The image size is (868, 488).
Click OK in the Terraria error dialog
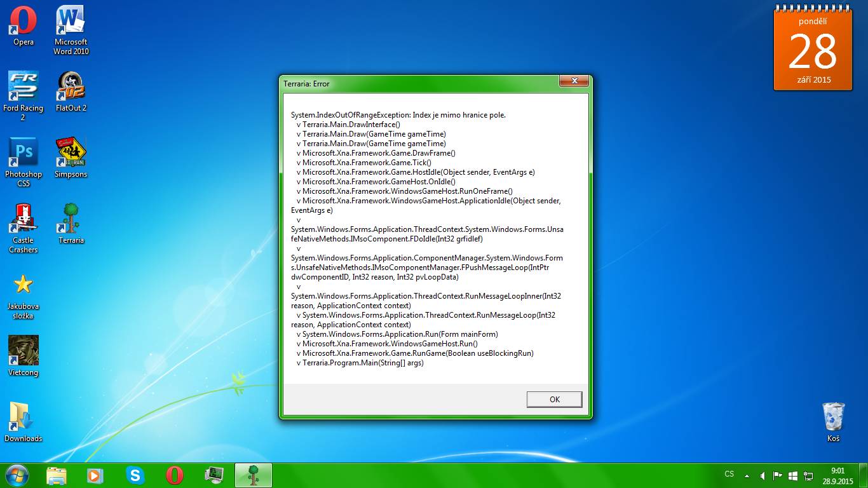tap(554, 399)
